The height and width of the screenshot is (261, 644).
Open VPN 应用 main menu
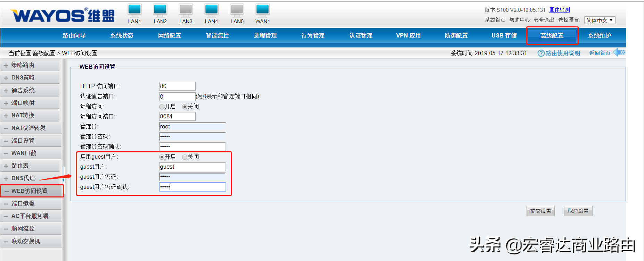[x=408, y=35]
